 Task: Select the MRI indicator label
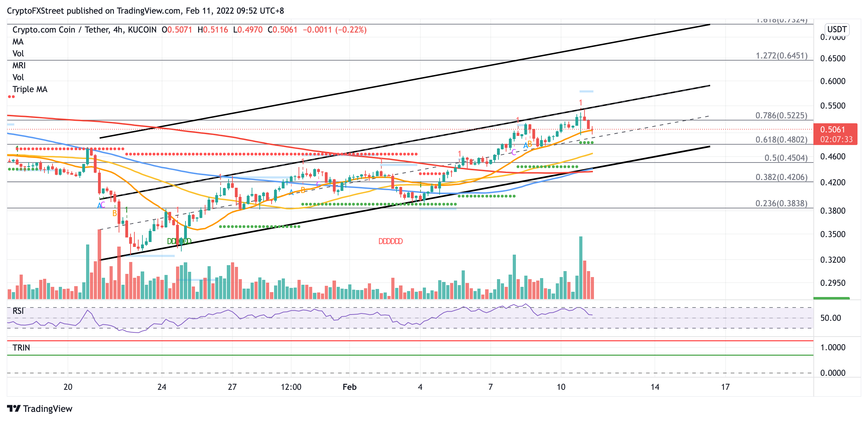[x=19, y=65]
